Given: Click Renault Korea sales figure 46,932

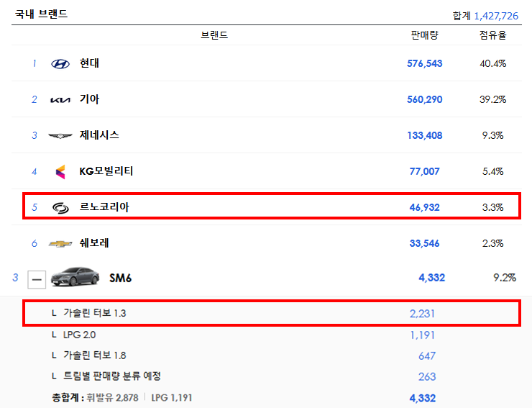Looking at the screenshot, I should pyautogui.click(x=424, y=207).
